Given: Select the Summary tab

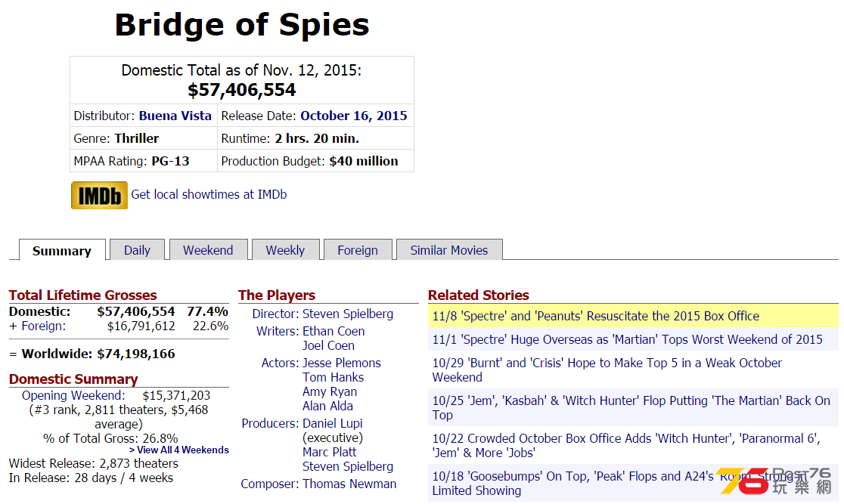Looking at the screenshot, I should (x=62, y=251).
